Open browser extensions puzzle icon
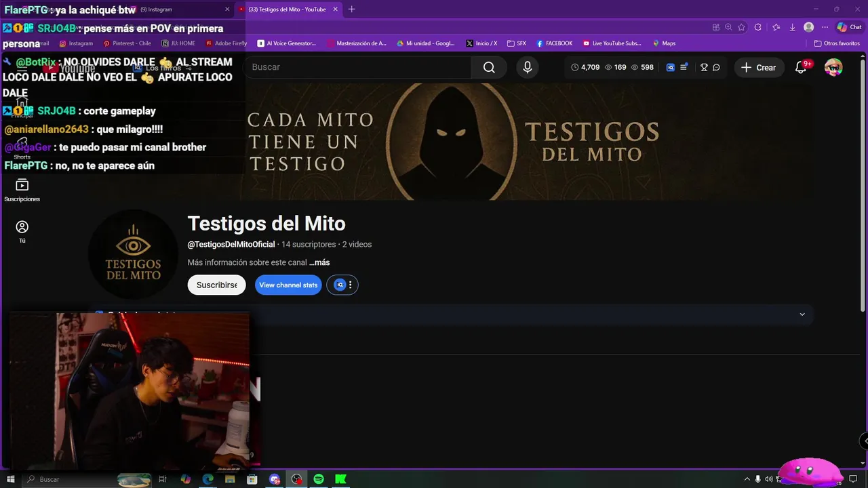 757,27
